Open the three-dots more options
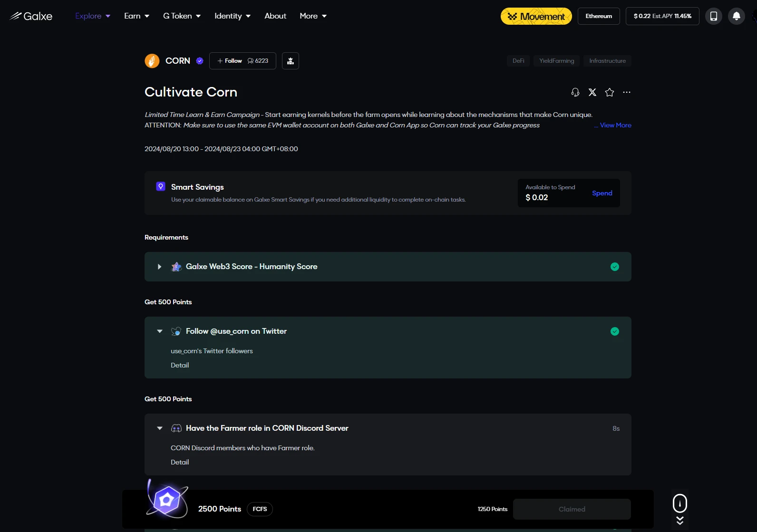 coord(626,92)
